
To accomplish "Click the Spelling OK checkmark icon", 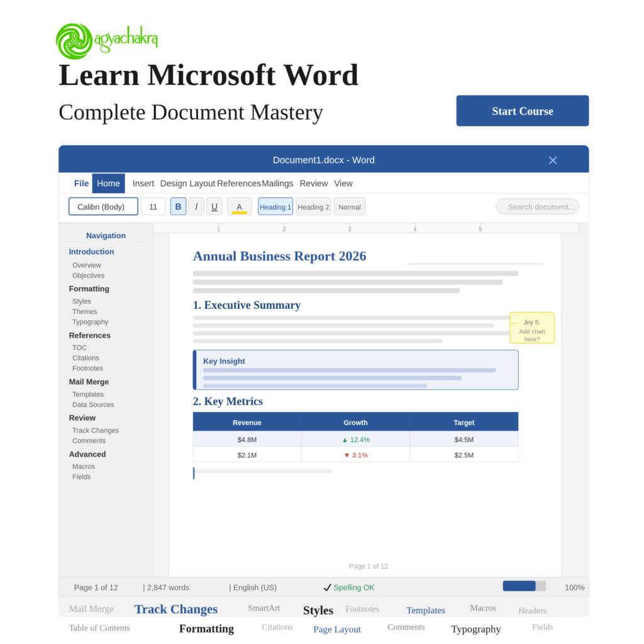I will (x=327, y=587).
